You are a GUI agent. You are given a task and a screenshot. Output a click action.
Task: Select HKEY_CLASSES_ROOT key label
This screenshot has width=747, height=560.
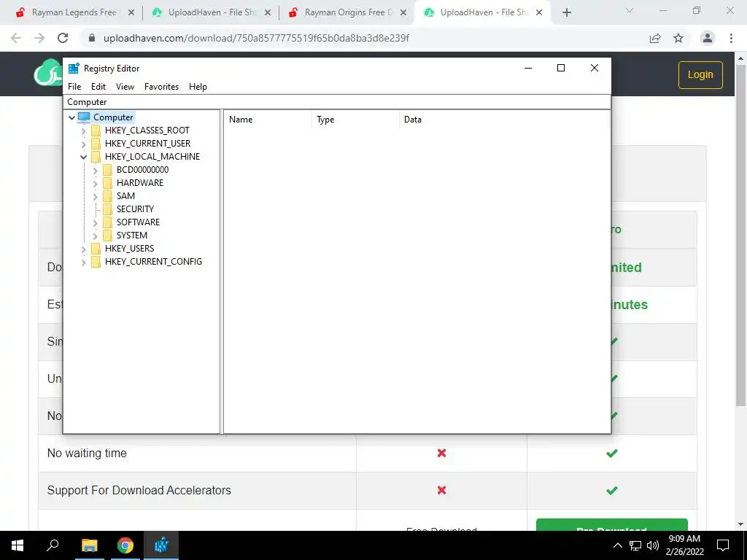[147, 131]
